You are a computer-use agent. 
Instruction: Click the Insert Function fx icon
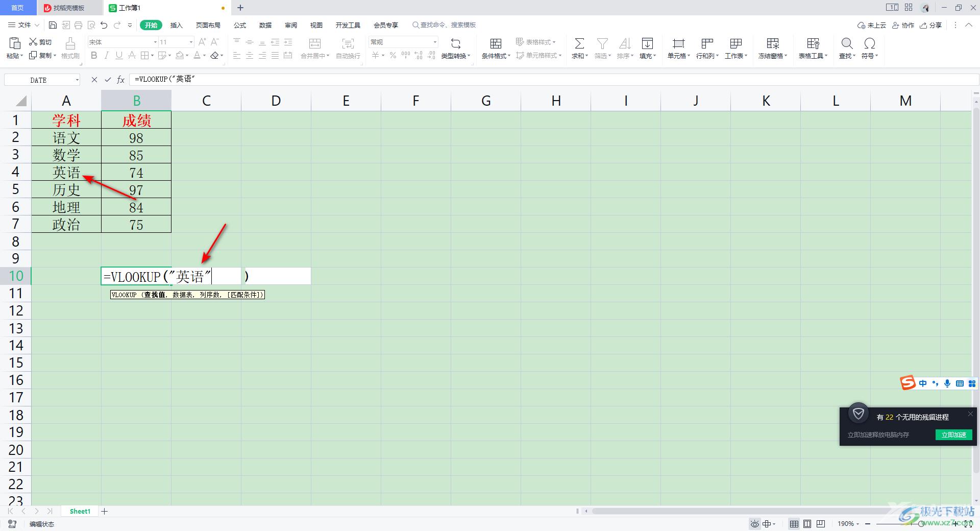tap(121, 80)
